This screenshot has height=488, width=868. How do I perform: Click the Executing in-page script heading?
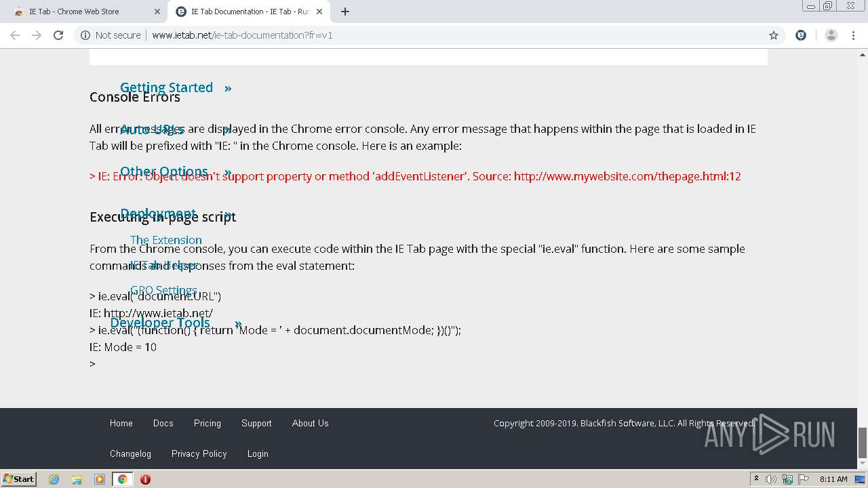163,217
